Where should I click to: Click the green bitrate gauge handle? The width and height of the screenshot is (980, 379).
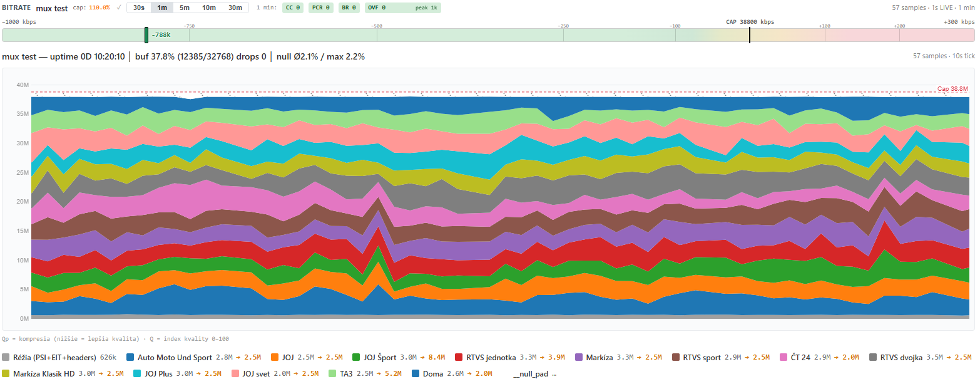tap(146, 35)
